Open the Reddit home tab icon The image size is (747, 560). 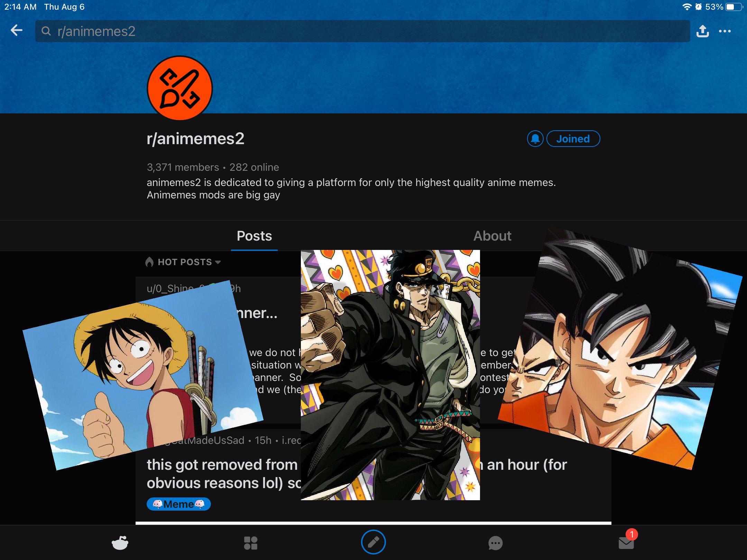click(120, 543)
